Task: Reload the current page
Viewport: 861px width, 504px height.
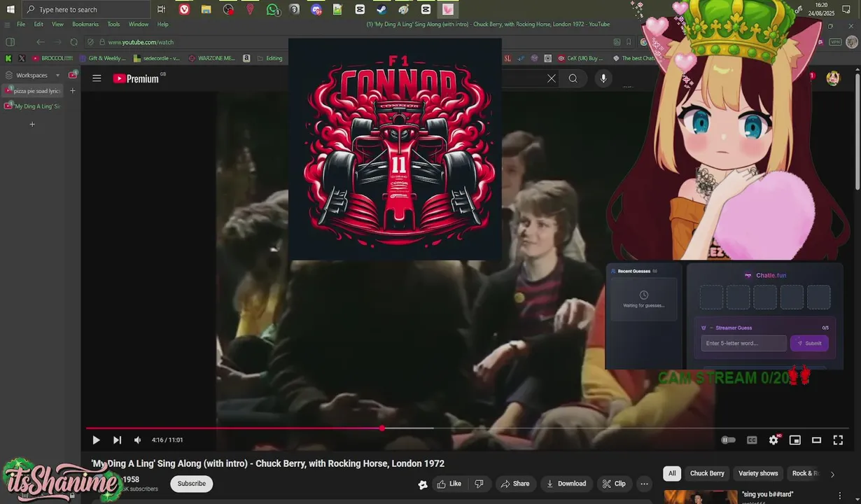Action: (x=74, y=42)
